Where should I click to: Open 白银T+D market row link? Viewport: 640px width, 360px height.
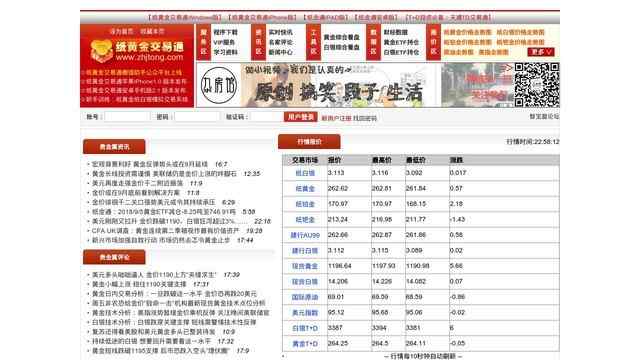pyautogui.click(x=305, y=328)
